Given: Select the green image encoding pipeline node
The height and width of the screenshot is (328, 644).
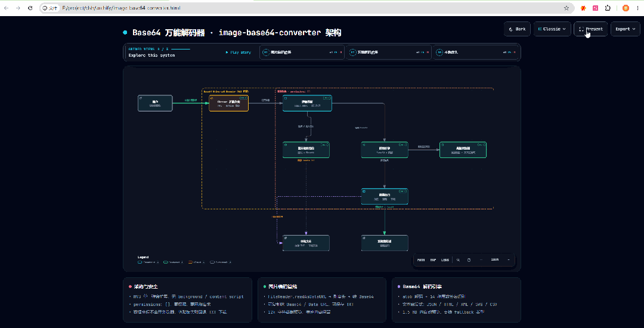Looking at the screenshot, I should [306, 150].
